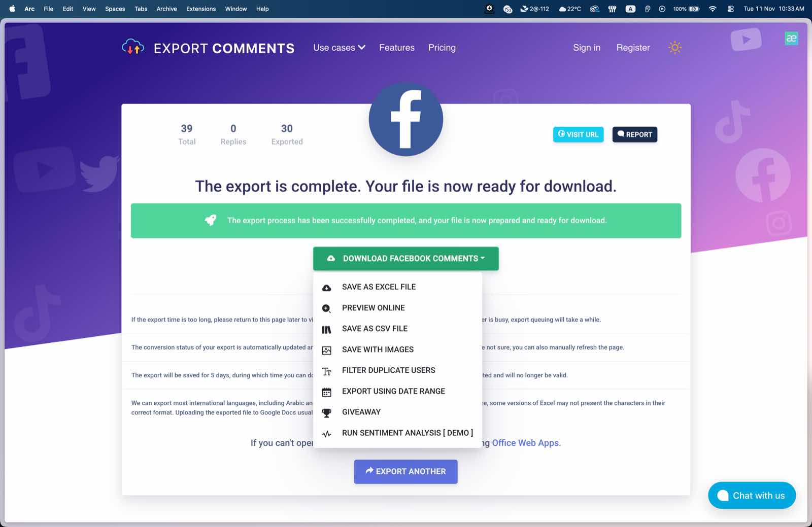Click the cloud icon beside Save as Excel
Screen dimensions: 812x527
coord(327,288)
